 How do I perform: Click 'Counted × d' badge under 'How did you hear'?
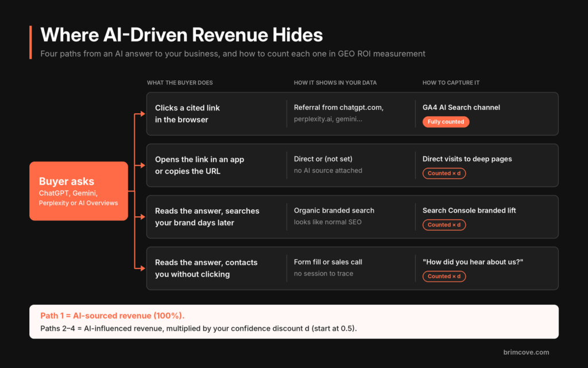[444, 276]
